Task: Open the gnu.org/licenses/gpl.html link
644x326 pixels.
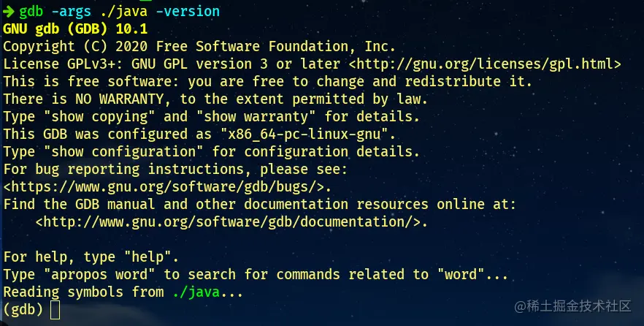Action: click(x=485, y=64)
